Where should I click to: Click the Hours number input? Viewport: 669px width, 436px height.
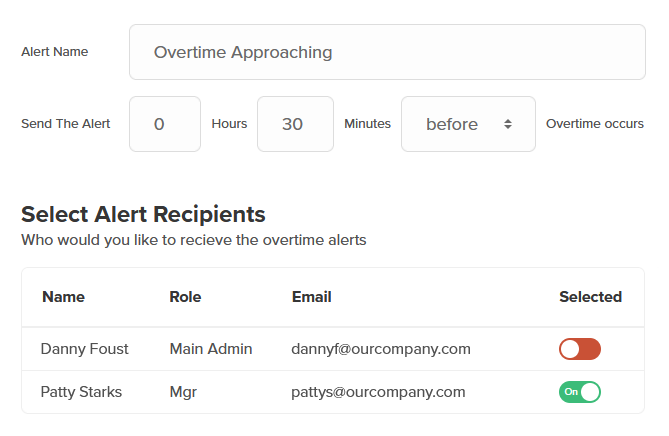pos(165,124)
